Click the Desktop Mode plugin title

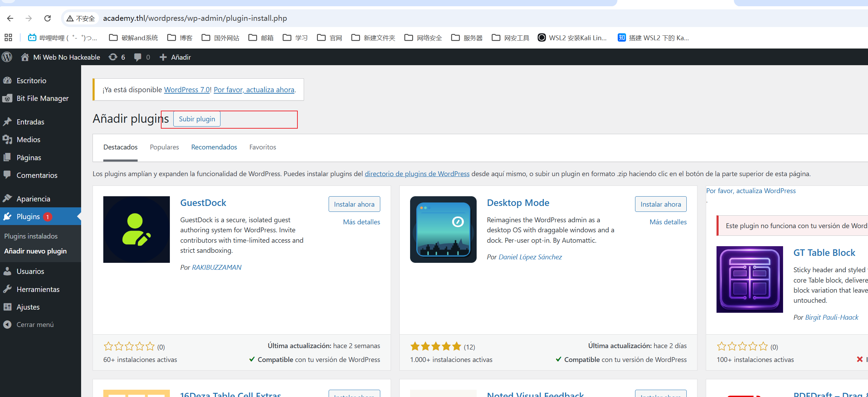[518, 203]
